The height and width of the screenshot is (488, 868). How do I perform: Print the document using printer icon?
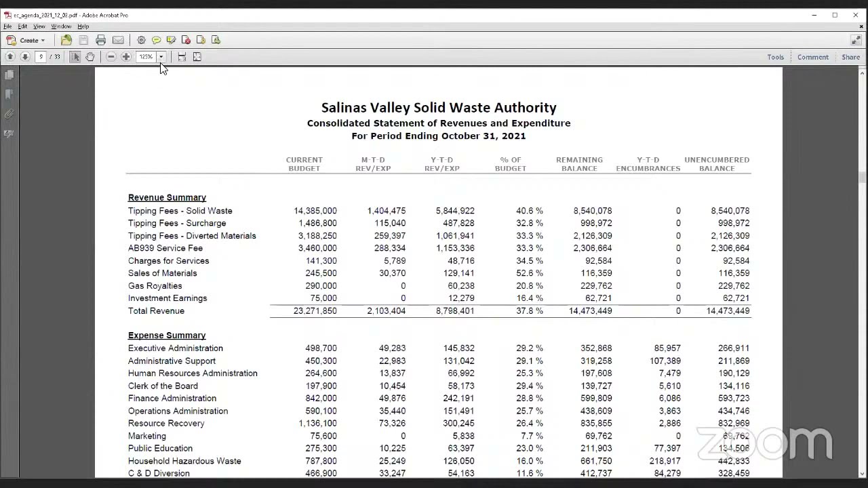pos(100,40)
